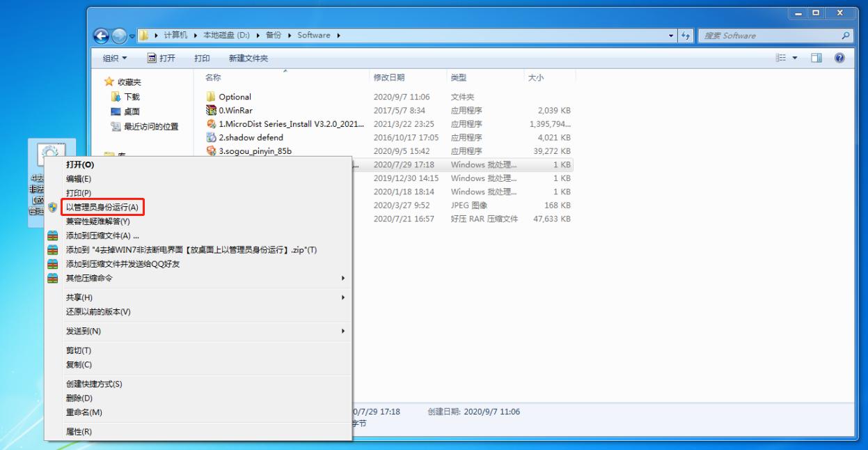Click the 新建文件夹 toolbar button

(x=248, y=59)
